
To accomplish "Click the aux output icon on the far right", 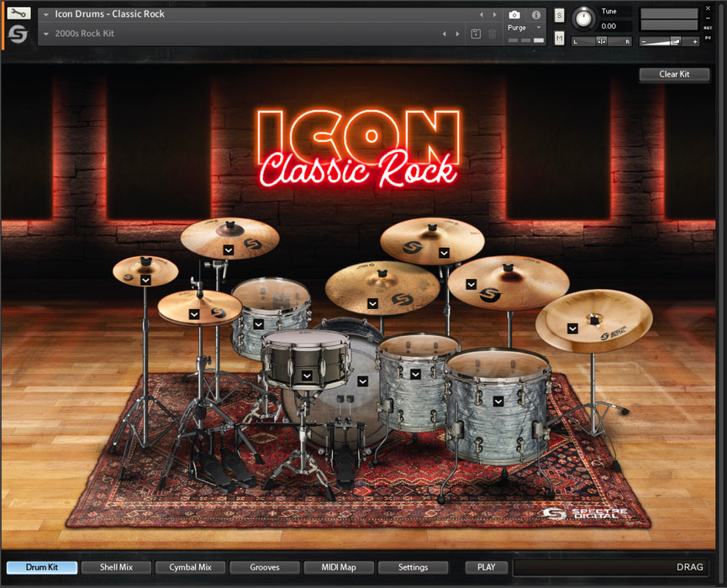I will tap(707, 27).
